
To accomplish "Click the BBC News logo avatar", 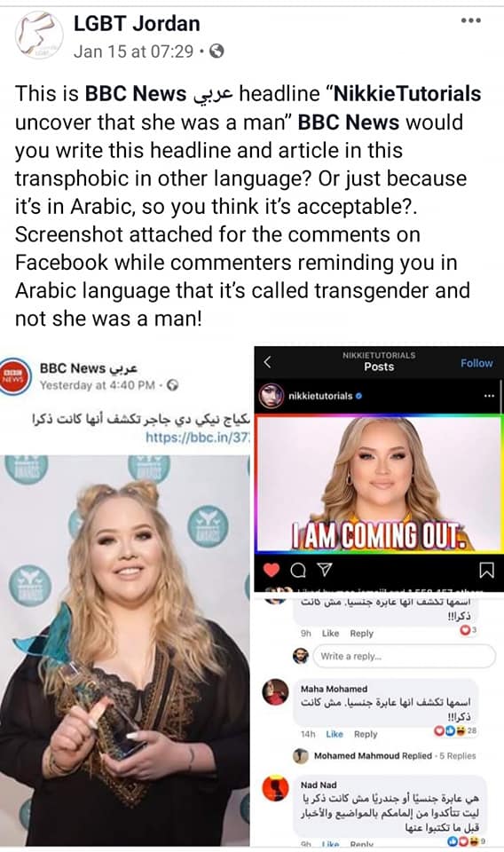I will [12, 375].
